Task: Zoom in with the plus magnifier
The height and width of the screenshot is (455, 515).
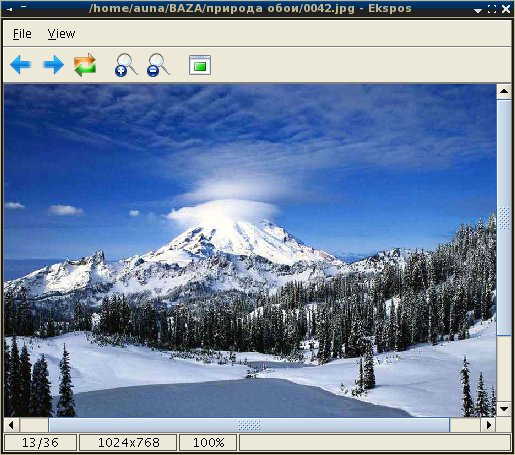Action: 126,65
